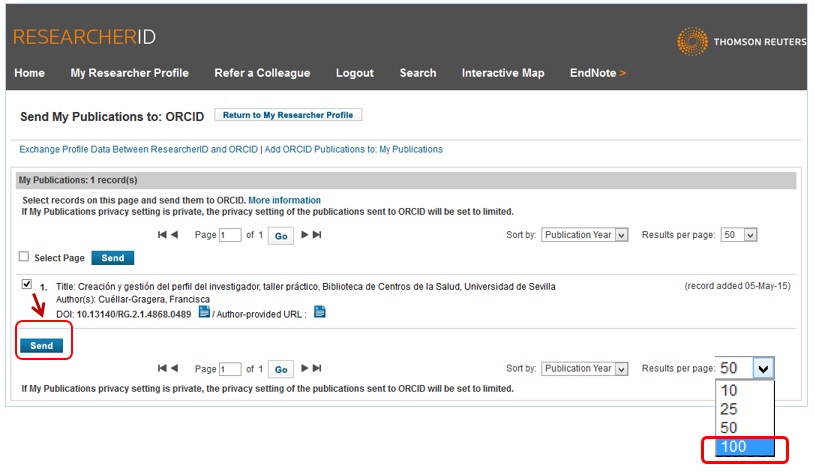Go to next page in top pager
The image size is (815, 472).
[305, 235]
